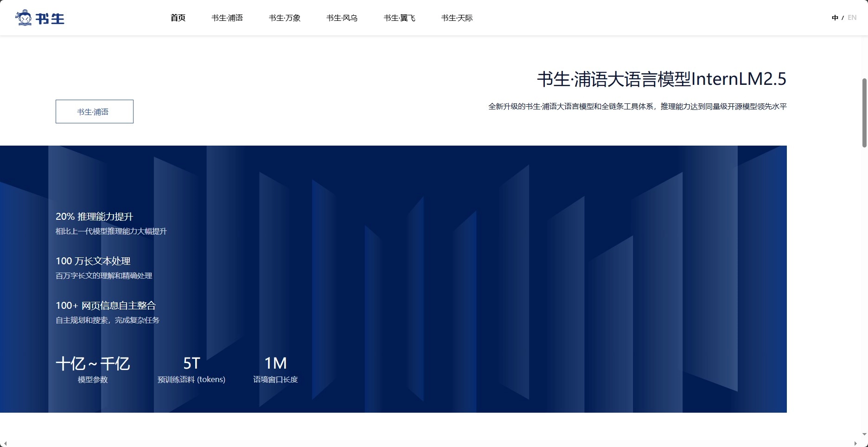Screen dimensions: 868x447
Task: Click the 十亿~千亿 model parameters stat
Action: [93, 364]
